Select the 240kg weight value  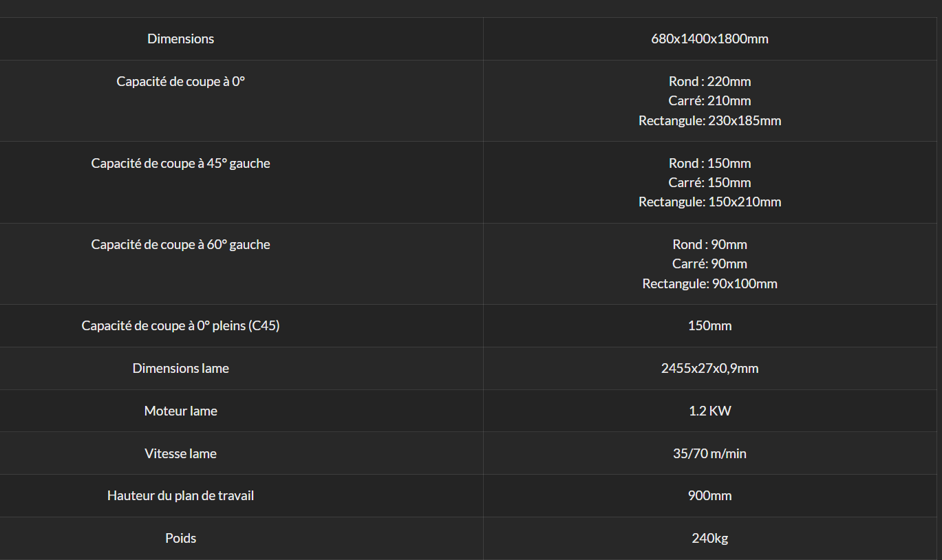click(709, 538)
